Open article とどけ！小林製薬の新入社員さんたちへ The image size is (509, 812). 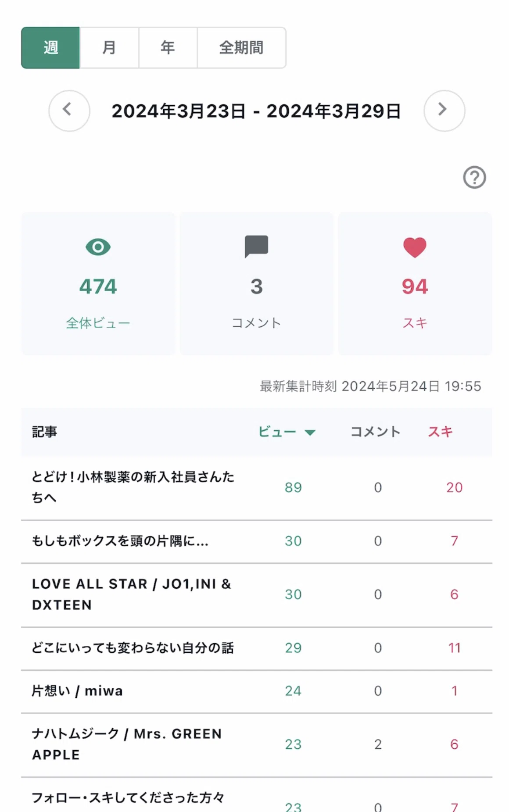point(133,487)
